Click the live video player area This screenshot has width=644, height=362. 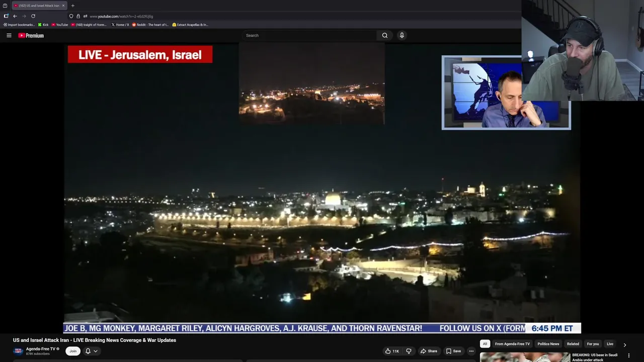322,189
